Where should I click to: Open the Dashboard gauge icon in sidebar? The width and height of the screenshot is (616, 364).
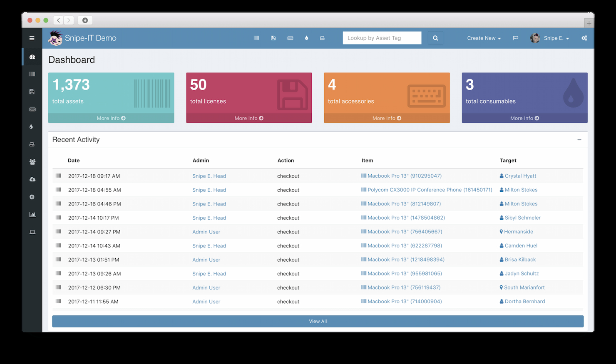tap(32, 56)
